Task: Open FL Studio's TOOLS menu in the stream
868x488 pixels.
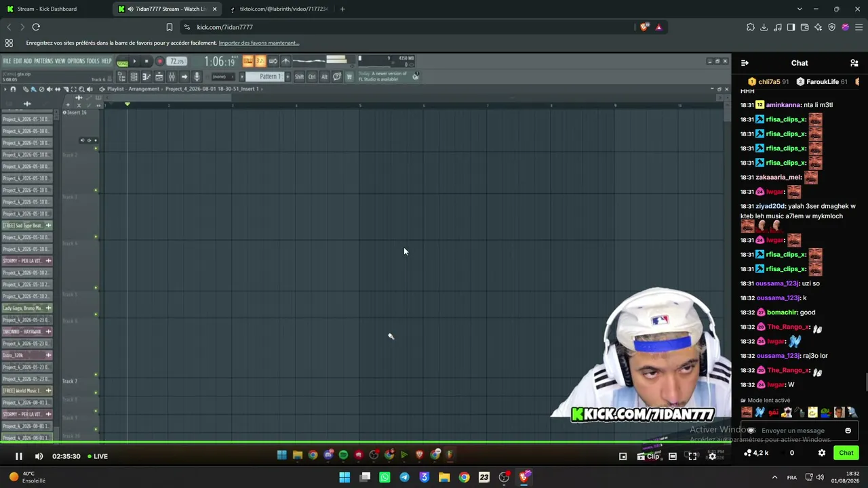Action: [93, 61]
